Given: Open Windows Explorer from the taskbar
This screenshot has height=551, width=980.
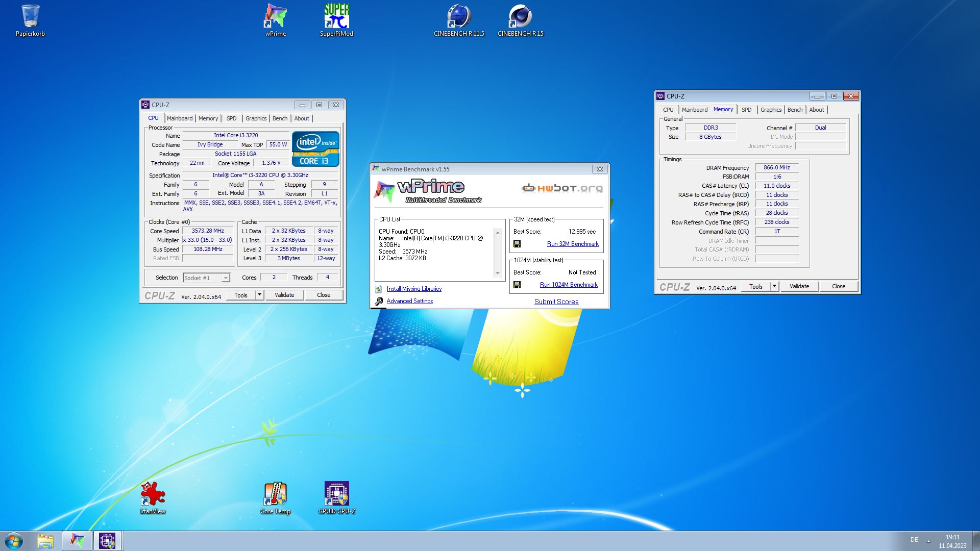Looking at the screenshot, I should coord(45,541).
